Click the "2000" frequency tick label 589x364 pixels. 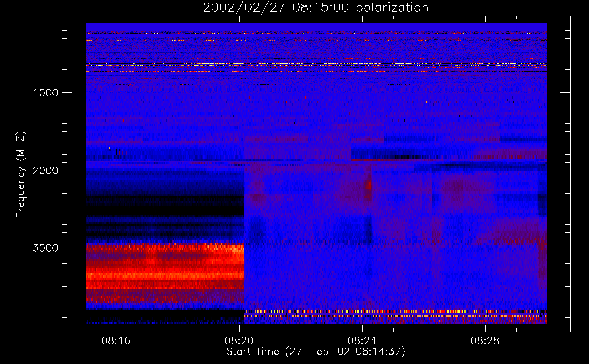pyautogui.click(x=46, y=170)
